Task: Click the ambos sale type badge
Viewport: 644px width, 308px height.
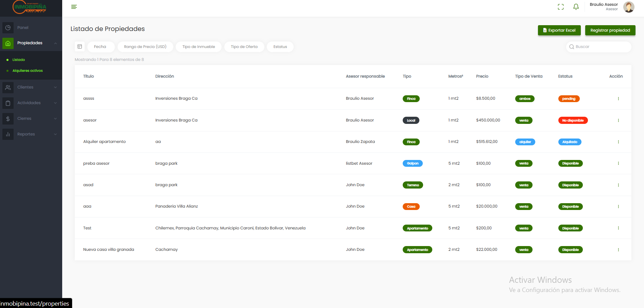Action: click(x=525, y=99)
